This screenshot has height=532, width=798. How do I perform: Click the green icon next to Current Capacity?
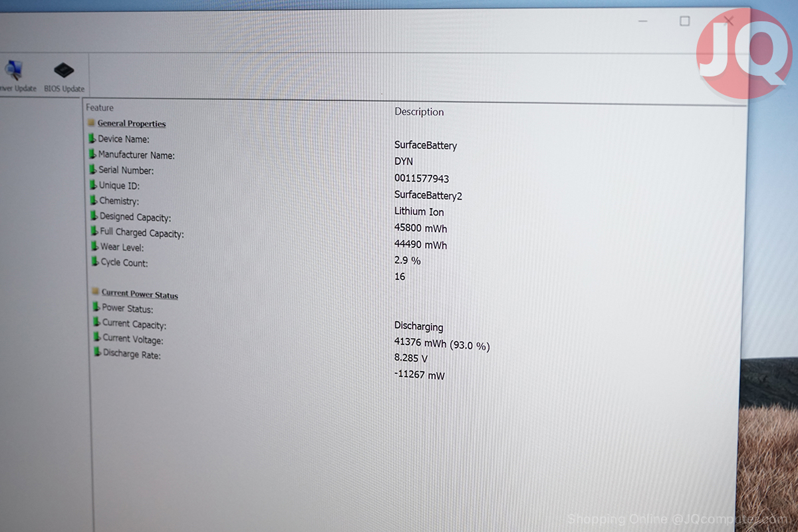(96, 322)
